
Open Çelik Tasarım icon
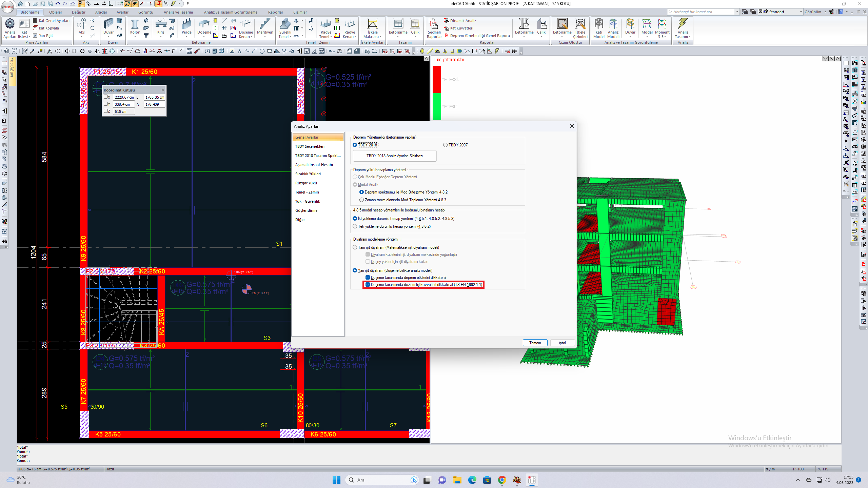pos(415,24)
